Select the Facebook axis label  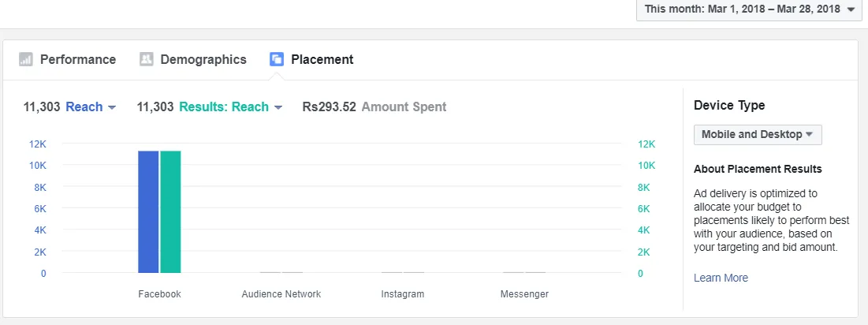(x=159, y=294)
